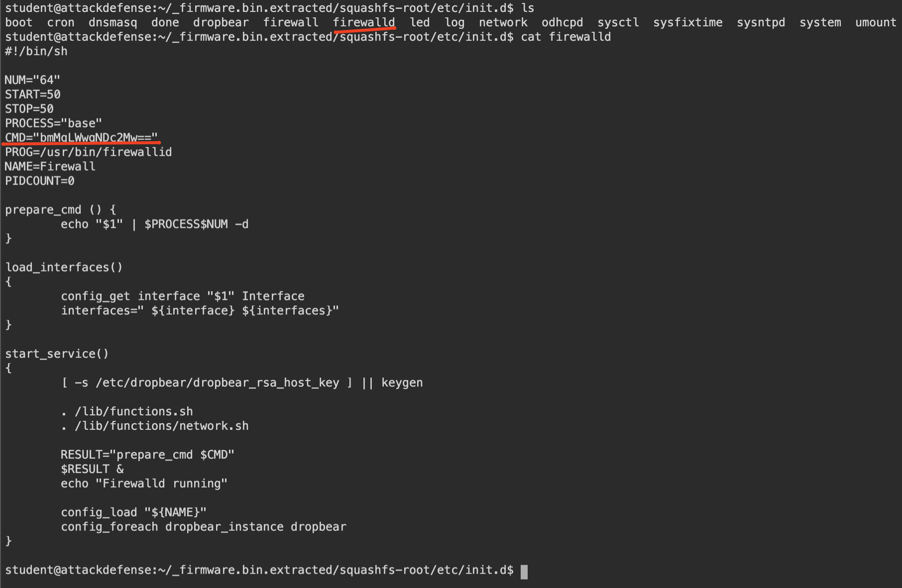Click the prepare_cmd () function header

tap(61, 209)
